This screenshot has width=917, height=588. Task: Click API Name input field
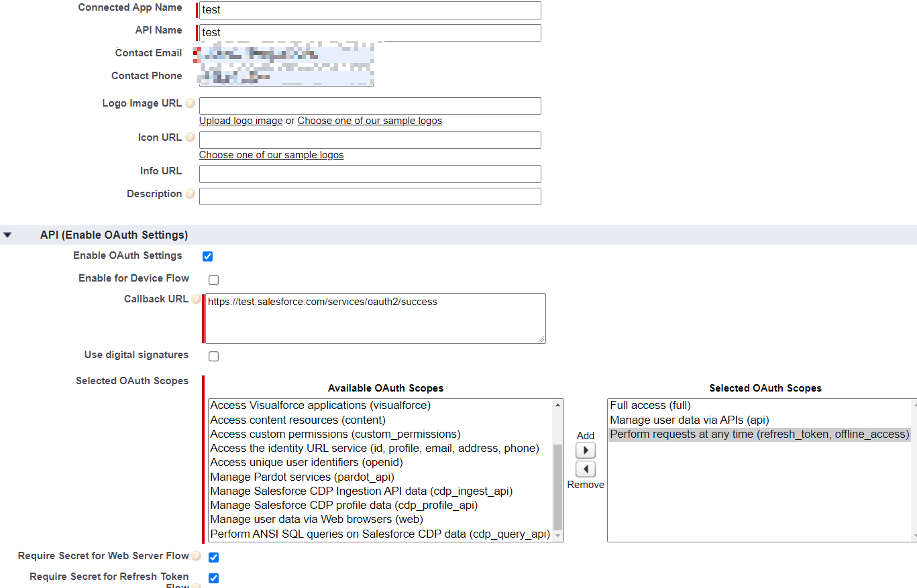(370, 33)
